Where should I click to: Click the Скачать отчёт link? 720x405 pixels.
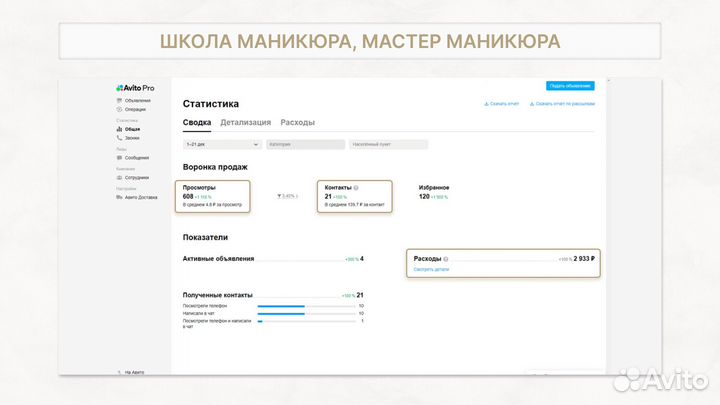(x=501, y=104)
